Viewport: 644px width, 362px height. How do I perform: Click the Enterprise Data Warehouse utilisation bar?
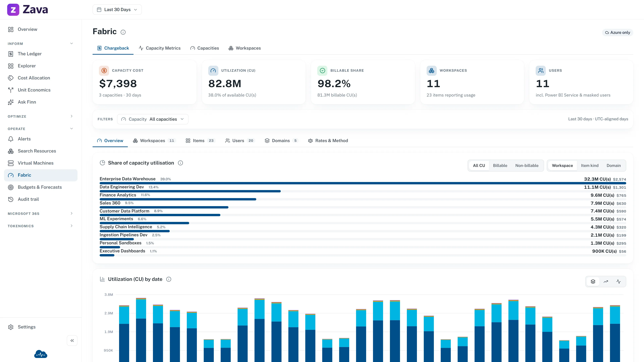tap(363, 183)
